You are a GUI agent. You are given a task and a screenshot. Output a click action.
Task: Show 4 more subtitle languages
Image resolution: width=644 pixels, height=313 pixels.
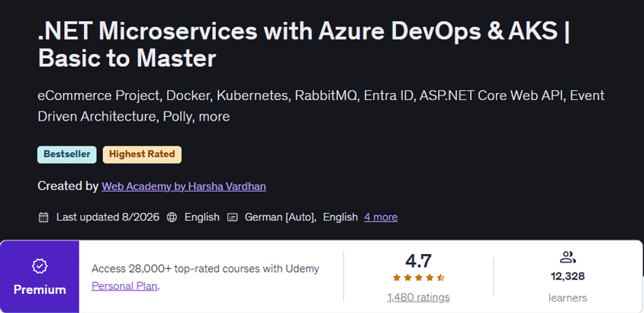[x=381, y=217]
